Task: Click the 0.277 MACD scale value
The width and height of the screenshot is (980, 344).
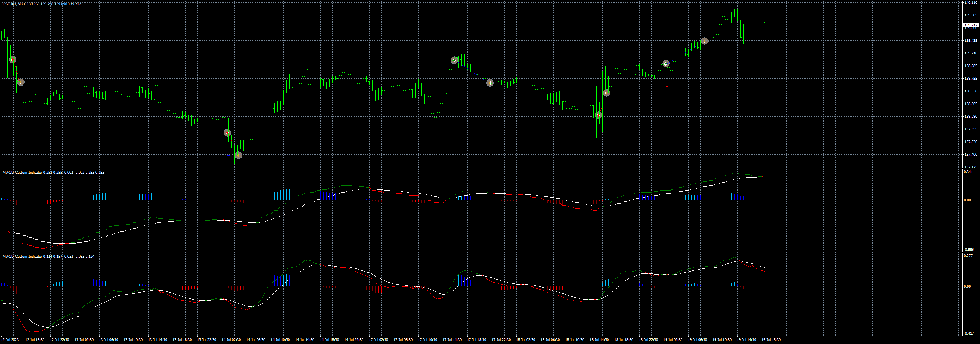Action: point(968,255)
